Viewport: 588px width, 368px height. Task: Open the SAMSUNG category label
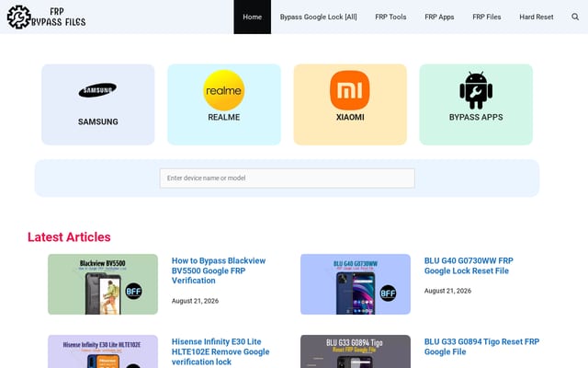[98, 121]
